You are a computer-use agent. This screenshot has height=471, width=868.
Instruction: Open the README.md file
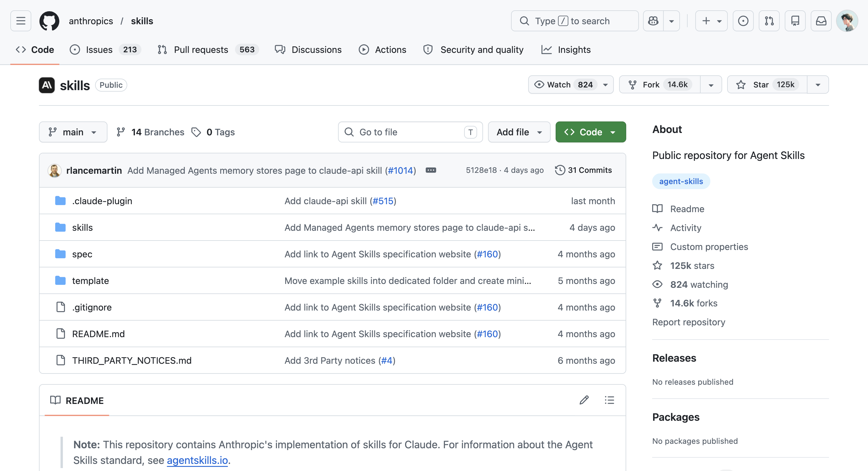[98, 334]
